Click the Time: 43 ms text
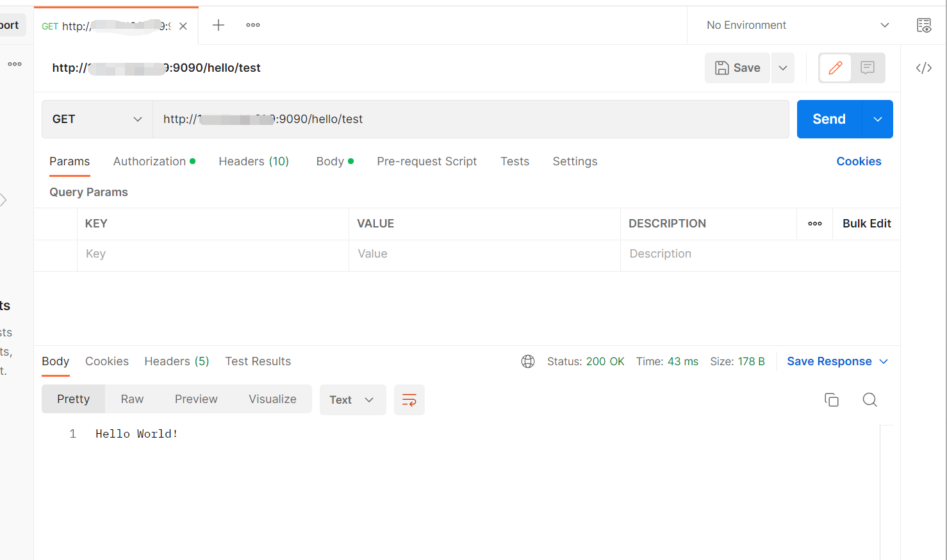This screenshot has width=947, height=560. pyautogui.click(x=667, y=361)
